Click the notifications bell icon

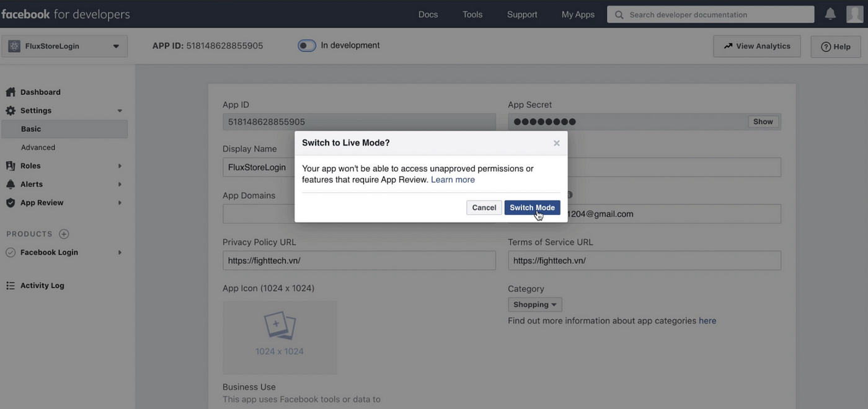[830, 14]
